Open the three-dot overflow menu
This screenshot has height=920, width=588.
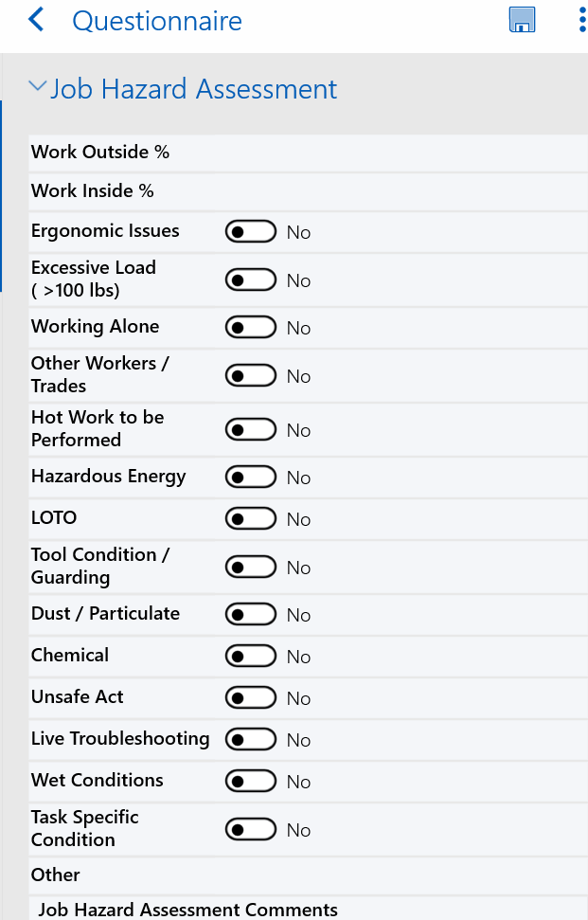coord(581,20)
